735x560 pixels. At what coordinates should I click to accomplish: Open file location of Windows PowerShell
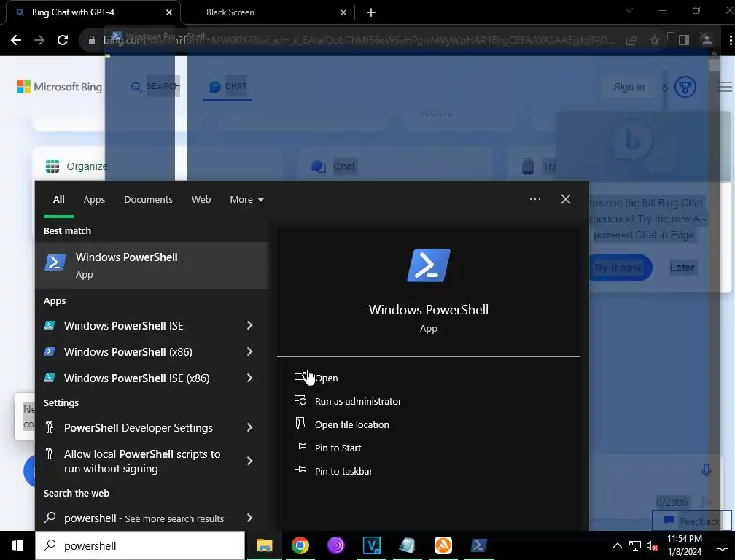click(x=342, y=424)
